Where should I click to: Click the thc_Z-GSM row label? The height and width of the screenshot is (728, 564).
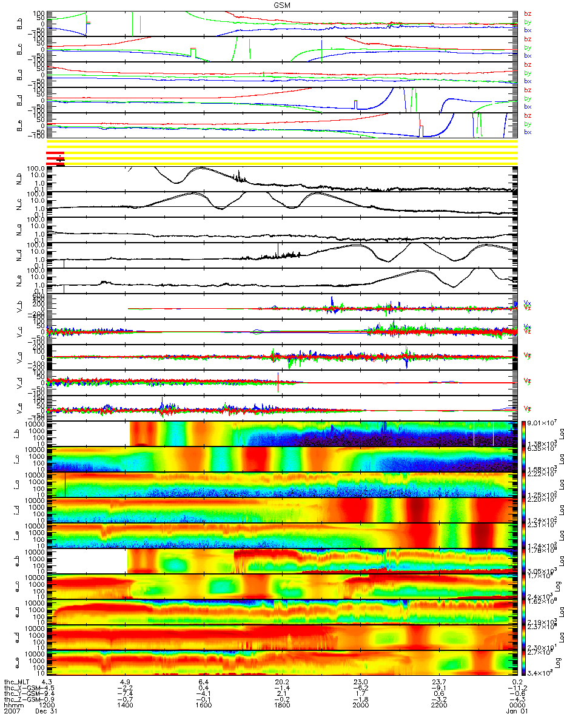coord(22,701)
